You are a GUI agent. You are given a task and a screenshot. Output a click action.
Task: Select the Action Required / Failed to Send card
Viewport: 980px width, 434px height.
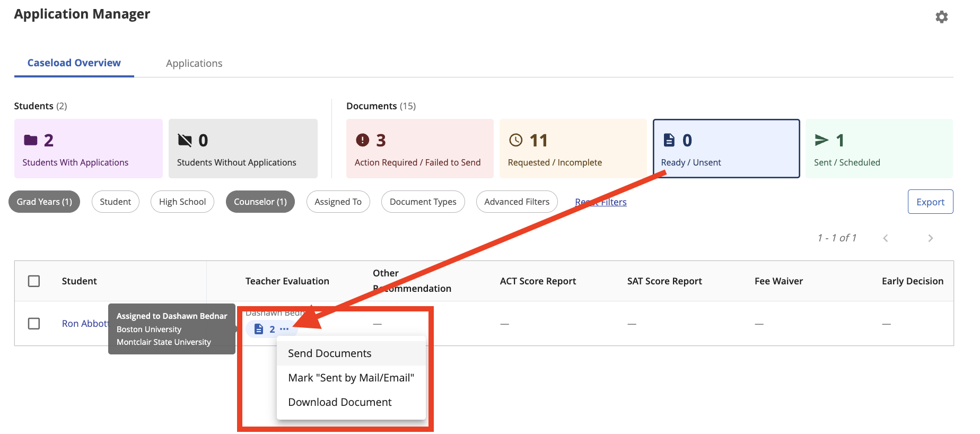pyautogui.click(x=420, y=149)
